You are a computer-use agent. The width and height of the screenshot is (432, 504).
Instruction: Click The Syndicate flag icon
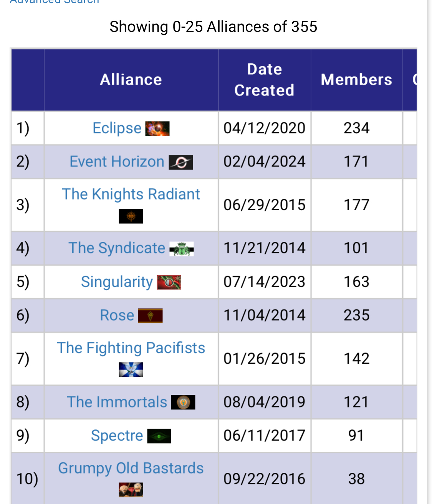pyautogui.click(x=182, y=249)
